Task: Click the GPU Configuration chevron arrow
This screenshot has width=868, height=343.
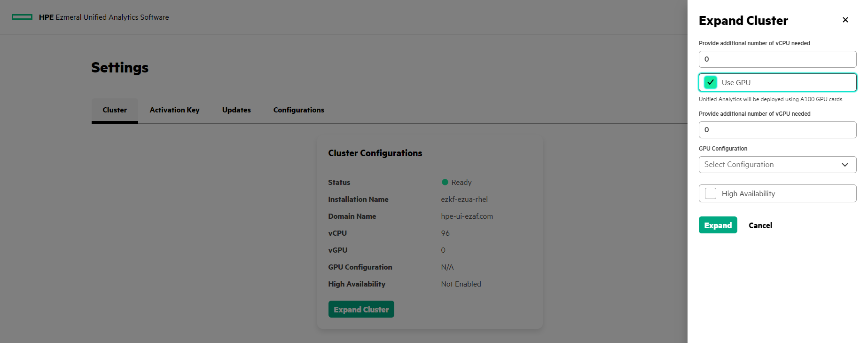Action: [845, 165]
